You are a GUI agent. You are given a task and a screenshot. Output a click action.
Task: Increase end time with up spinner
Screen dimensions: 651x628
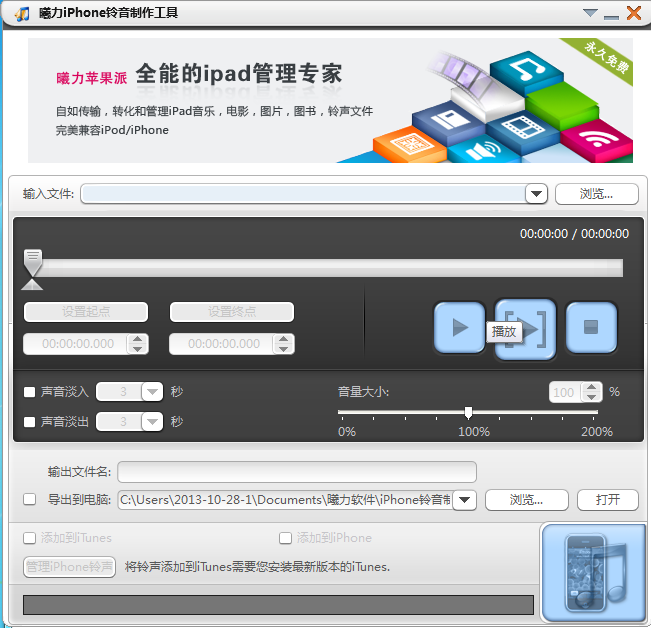click(x=284, y=339)
